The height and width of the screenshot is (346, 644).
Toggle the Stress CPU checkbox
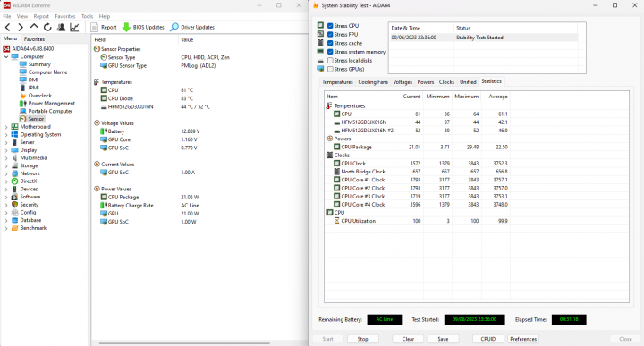click(330, 25)
